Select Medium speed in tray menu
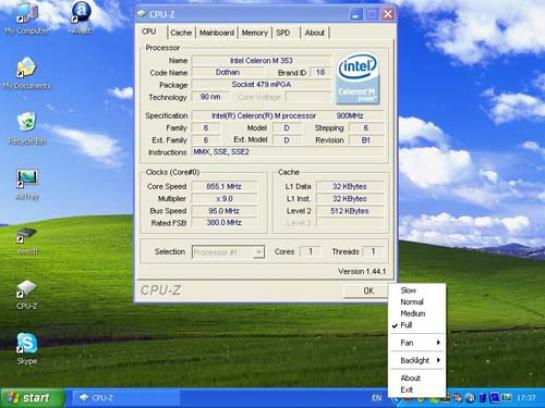Viewport: 545px width, 408px height. (x=417, y=313)
